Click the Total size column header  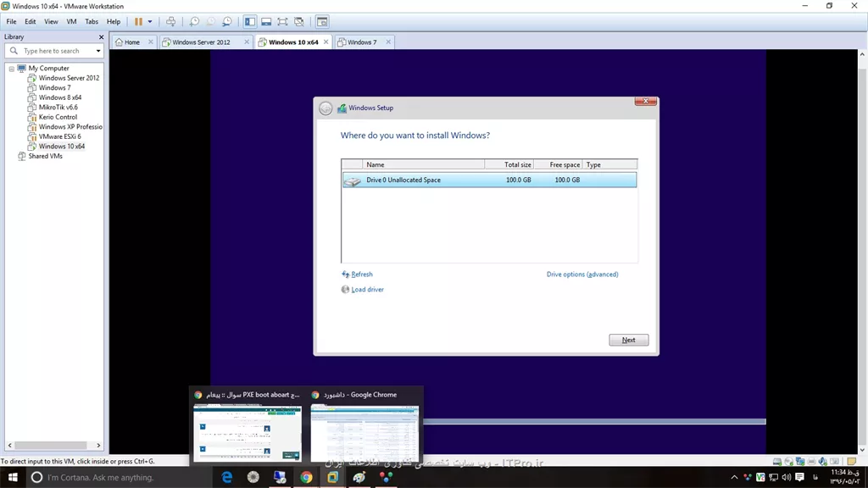(x=509, y=164)
